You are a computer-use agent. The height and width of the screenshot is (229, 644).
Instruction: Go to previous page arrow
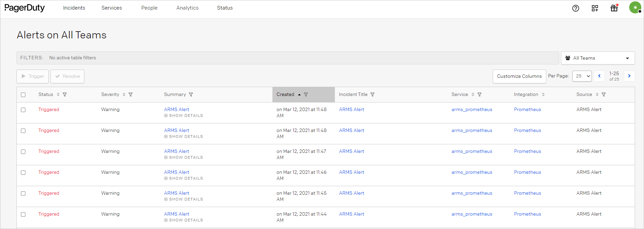point(599,76)
